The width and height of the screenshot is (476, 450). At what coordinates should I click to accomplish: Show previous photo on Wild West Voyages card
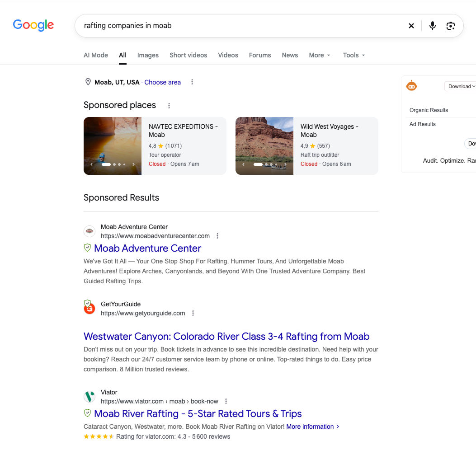coord(244,164)
